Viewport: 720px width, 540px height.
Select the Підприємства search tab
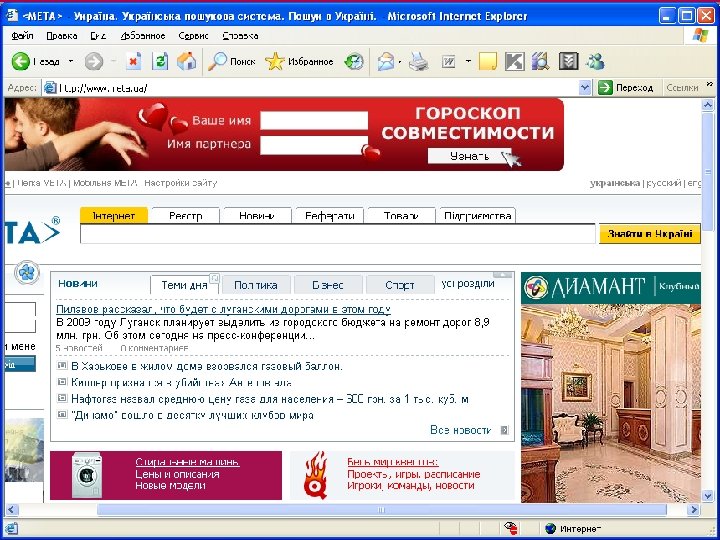point(478,216)
